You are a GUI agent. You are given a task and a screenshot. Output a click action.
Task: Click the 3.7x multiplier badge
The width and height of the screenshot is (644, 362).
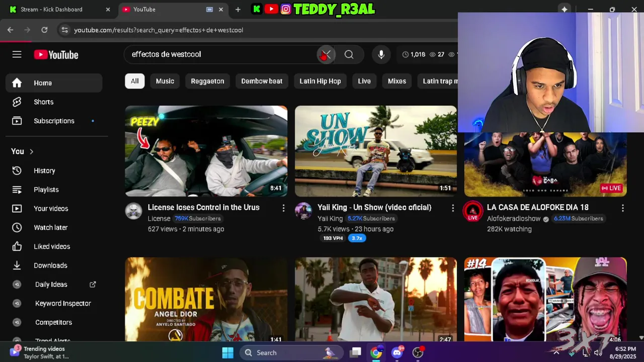[x=357, y=238]
